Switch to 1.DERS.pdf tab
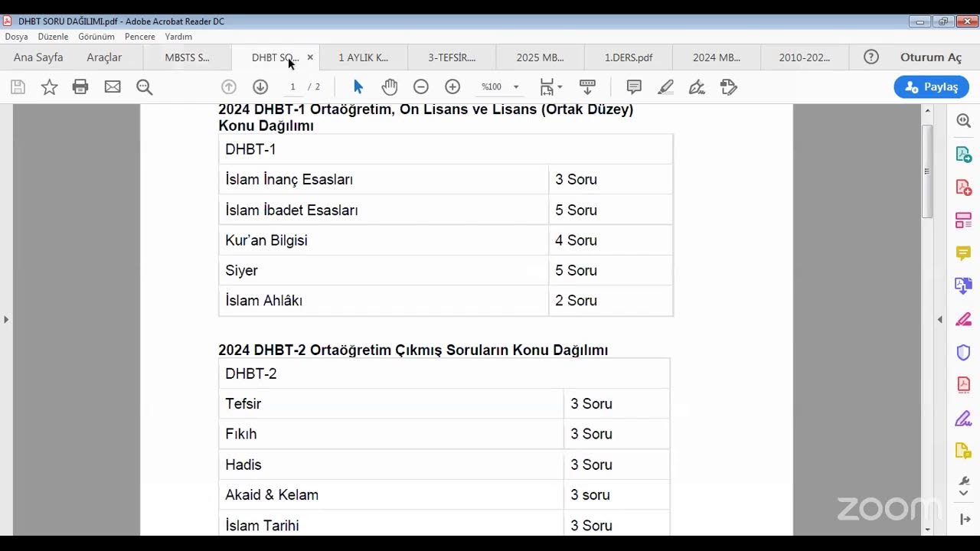 point(629,57)
